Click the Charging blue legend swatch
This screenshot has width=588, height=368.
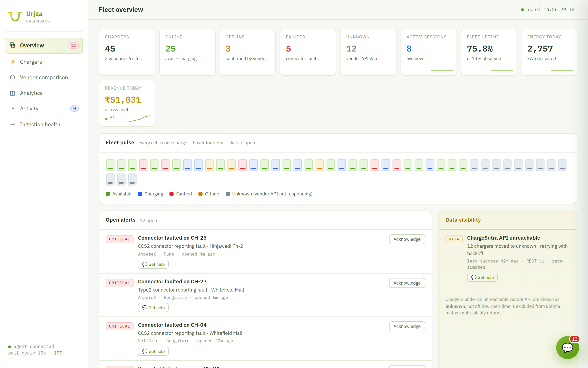coord(140,194)
